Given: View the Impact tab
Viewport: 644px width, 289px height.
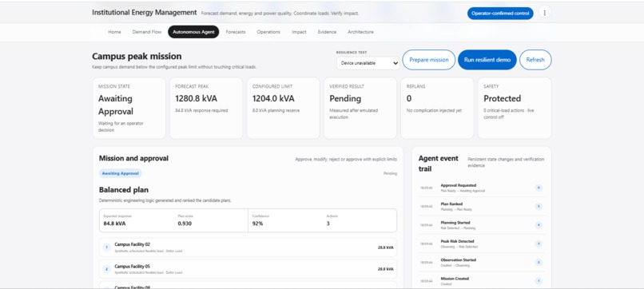Looking at the screenshot, I should [299, 32].
